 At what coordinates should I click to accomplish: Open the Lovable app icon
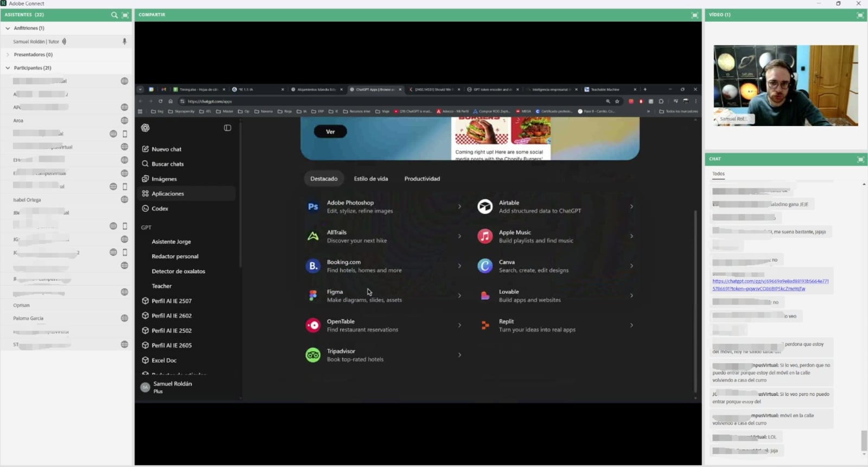[x=485, y=295]
